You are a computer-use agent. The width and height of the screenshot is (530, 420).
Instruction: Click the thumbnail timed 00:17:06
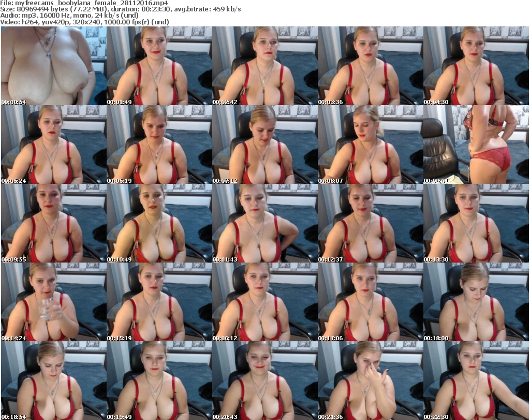pos(370,302)
